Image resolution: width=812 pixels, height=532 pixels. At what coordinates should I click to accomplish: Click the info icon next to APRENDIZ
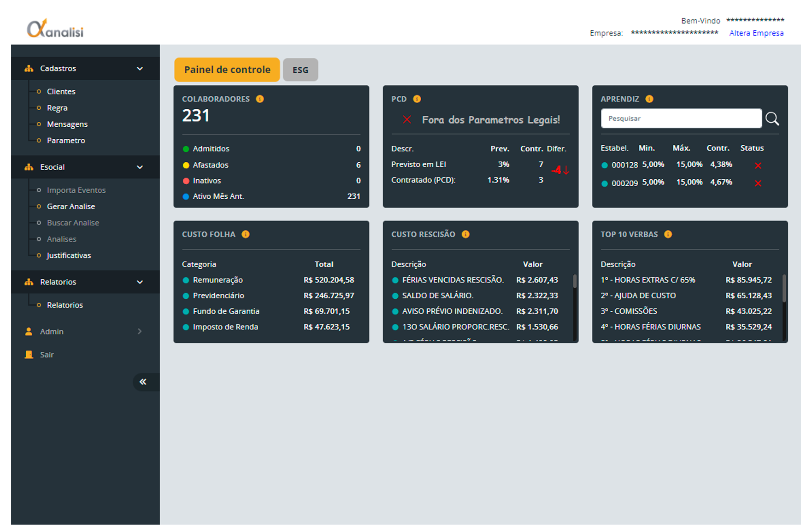click(649, 99)
